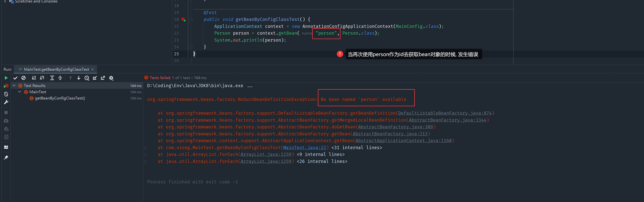Click Import Tests from File icon

(95, 78)
